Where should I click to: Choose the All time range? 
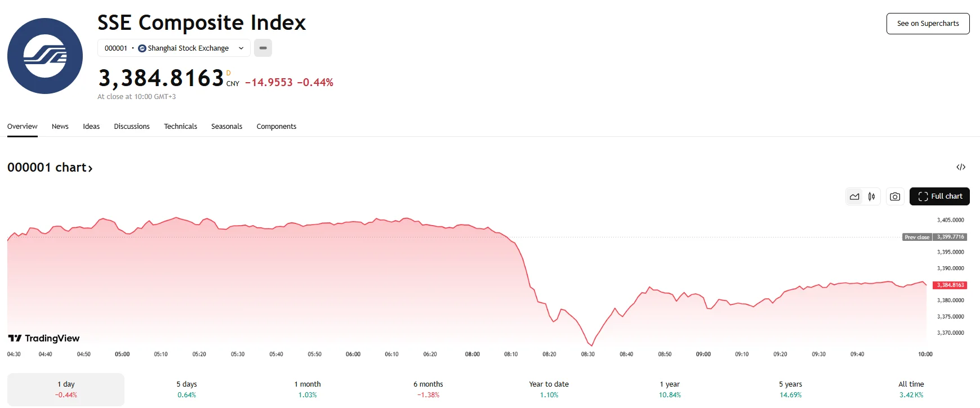click(x=911, y=389)
